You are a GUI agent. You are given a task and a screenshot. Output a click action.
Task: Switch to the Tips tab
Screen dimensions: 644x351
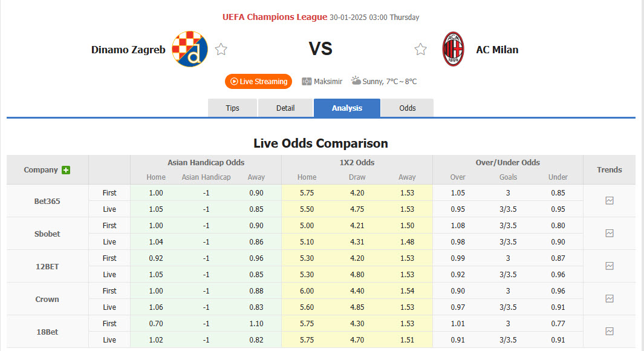[x=232, y=108]
